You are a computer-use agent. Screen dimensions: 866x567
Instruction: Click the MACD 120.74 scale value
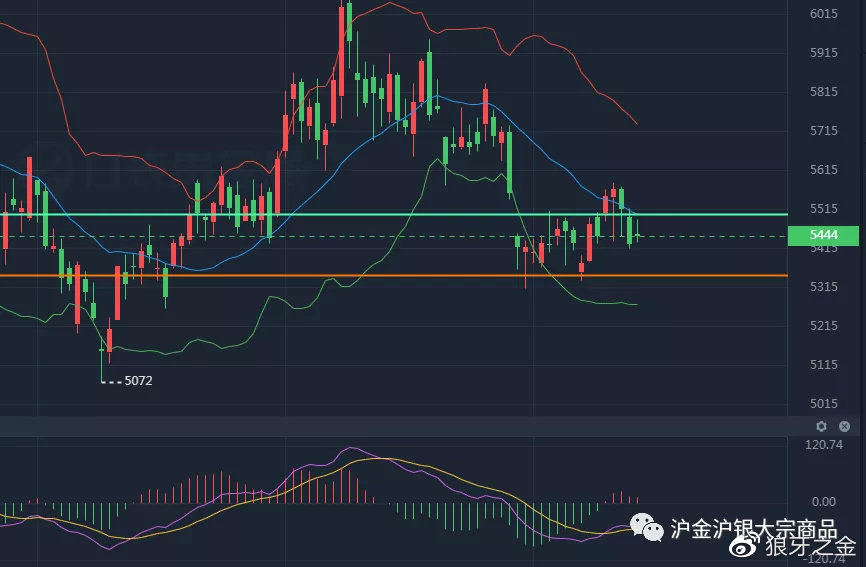coord(823,445)
